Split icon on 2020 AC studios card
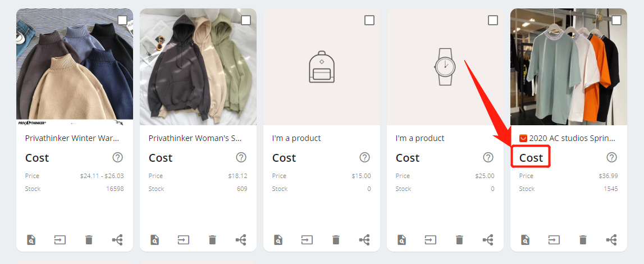644x264 pixels. point(611,239)
